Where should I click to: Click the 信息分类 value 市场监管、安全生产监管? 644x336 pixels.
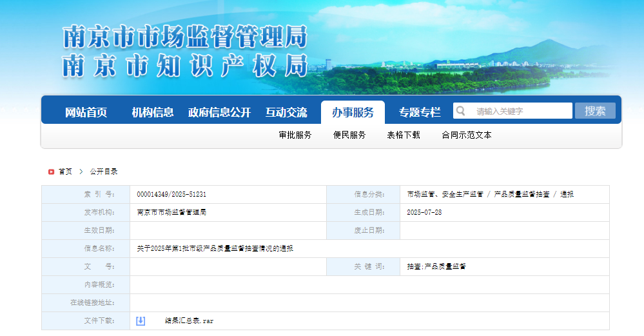(445, 194)
